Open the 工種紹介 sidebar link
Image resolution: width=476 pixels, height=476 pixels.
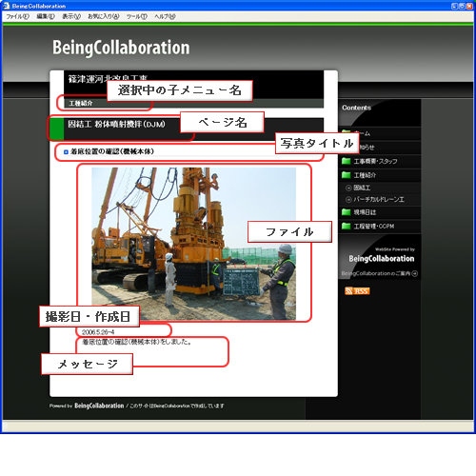[x=365, y=175]
